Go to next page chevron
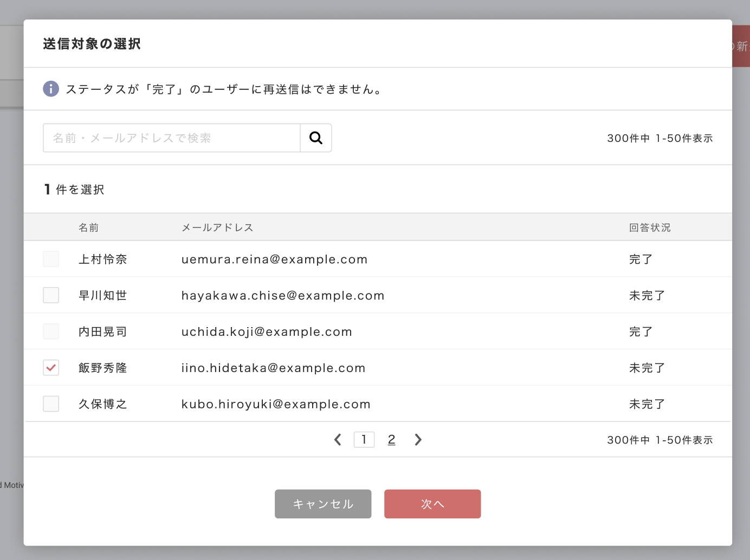Screen dimensions: 750x560 [418, 440]
